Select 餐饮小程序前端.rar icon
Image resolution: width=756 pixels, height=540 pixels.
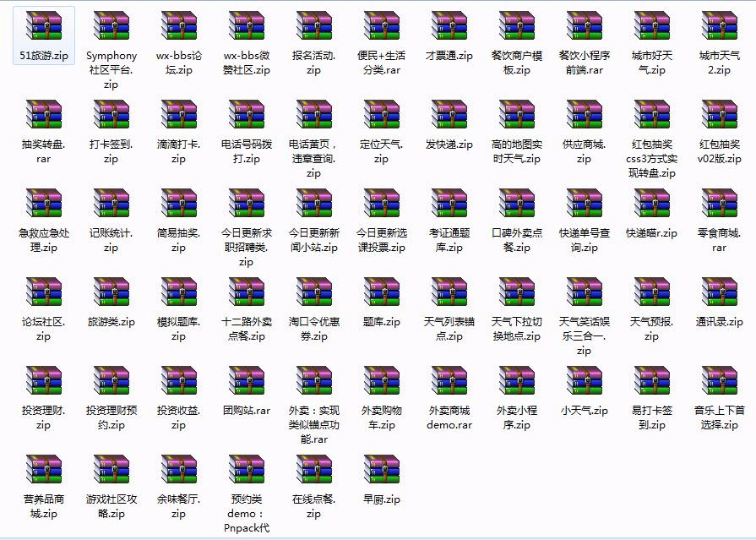[584, 25]
